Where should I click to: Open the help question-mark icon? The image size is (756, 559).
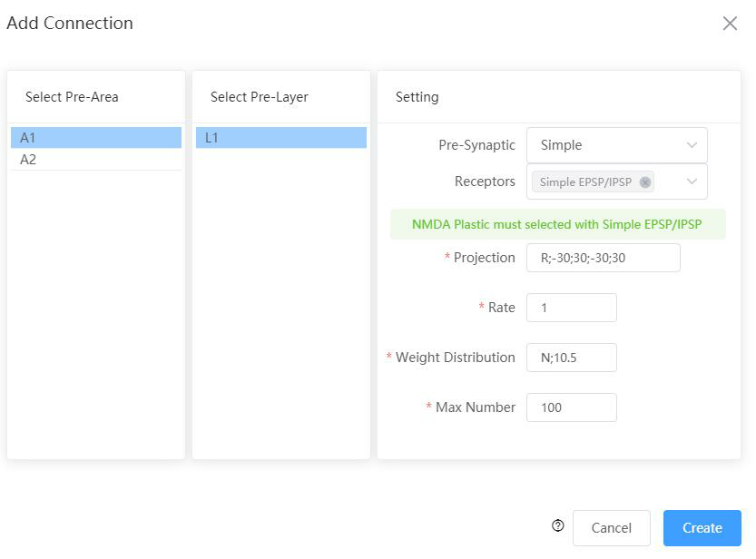click(x=558, y=525)
